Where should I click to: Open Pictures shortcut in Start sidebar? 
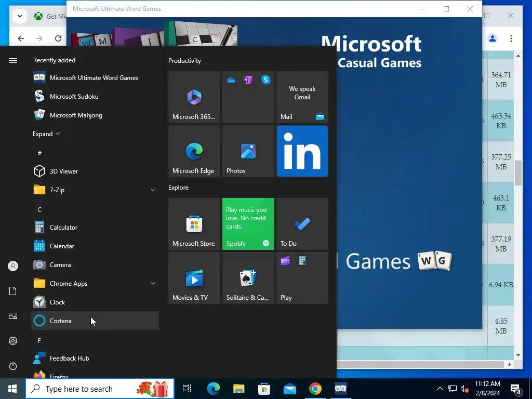click(13, 316)
